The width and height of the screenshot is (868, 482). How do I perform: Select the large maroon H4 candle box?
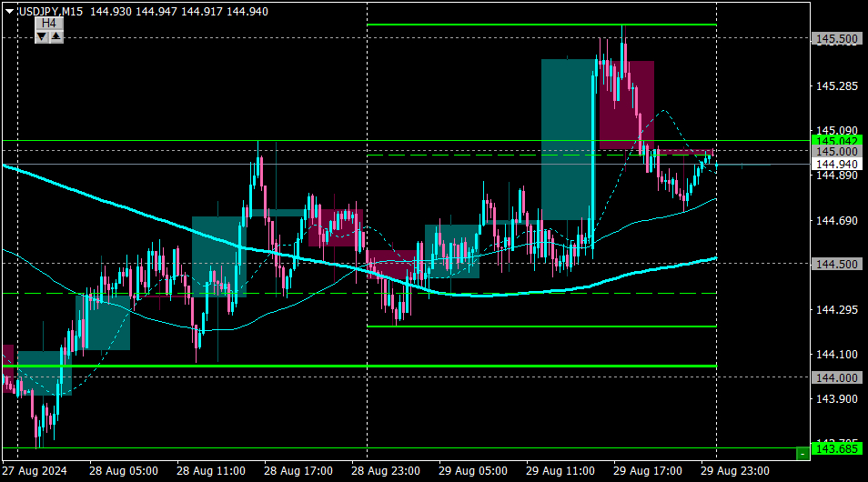(627, 105)
